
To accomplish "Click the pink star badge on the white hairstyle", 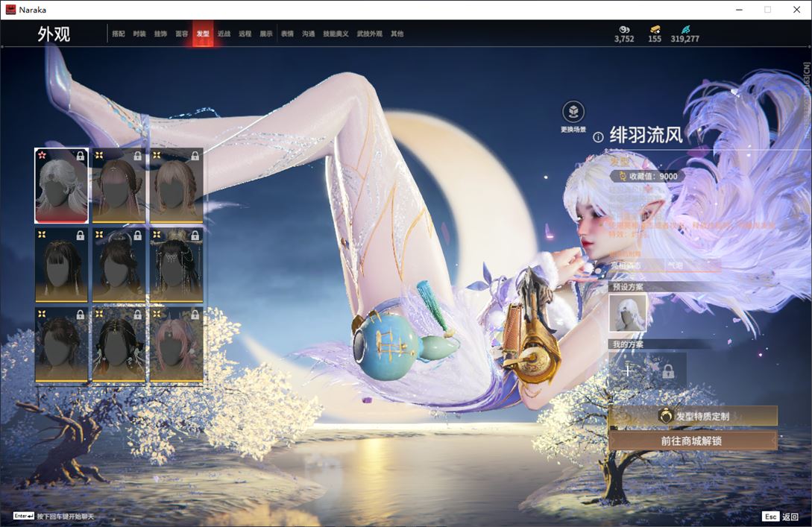I will pos(42,155).
